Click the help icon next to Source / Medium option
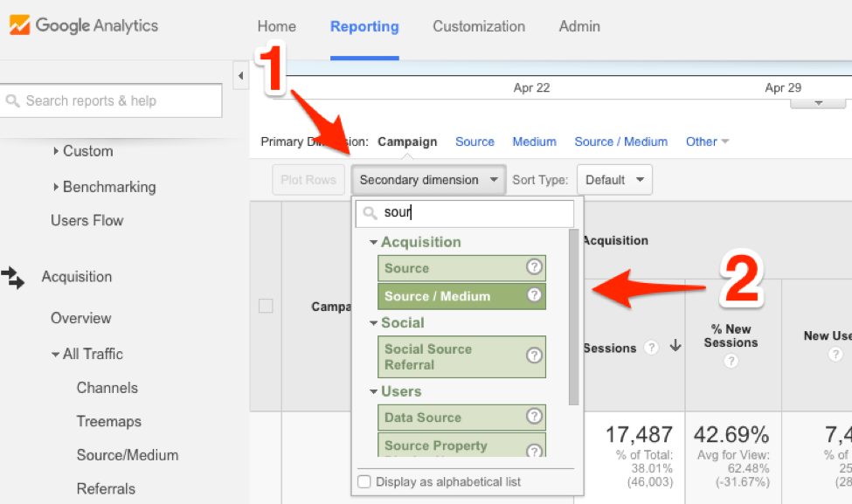The height and width of the screenshot is (504, 852). (x=534, y=296)
